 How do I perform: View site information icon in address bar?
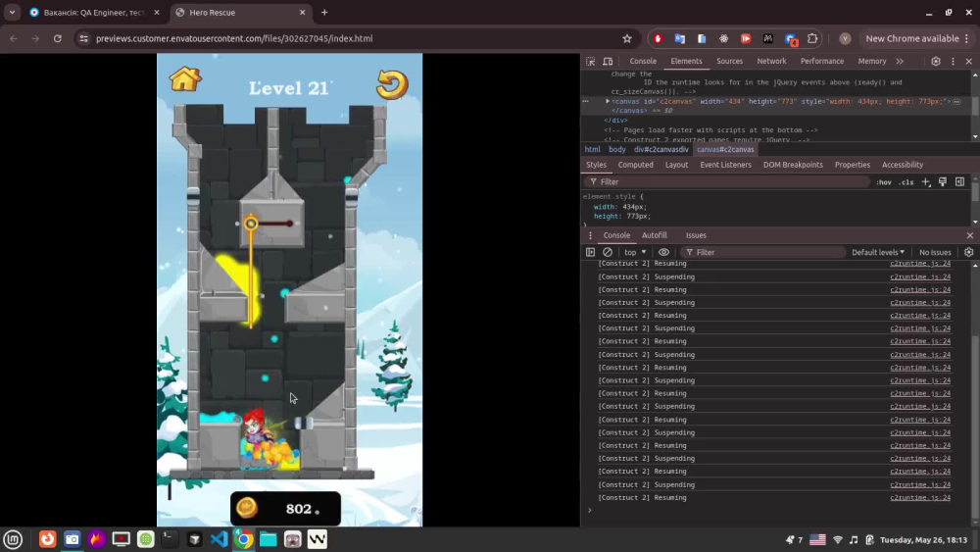coord(83,39)
